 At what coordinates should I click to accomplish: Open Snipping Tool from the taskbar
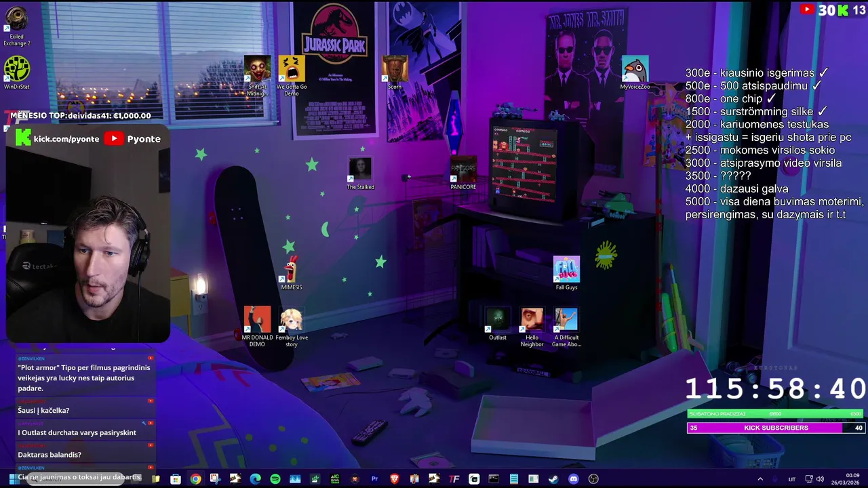216,479
